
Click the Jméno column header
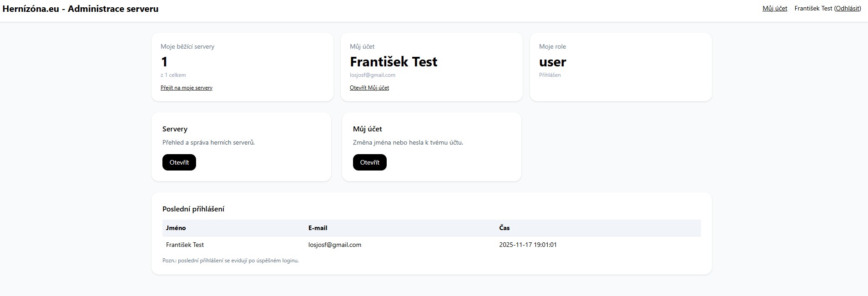tap(176, 228)
